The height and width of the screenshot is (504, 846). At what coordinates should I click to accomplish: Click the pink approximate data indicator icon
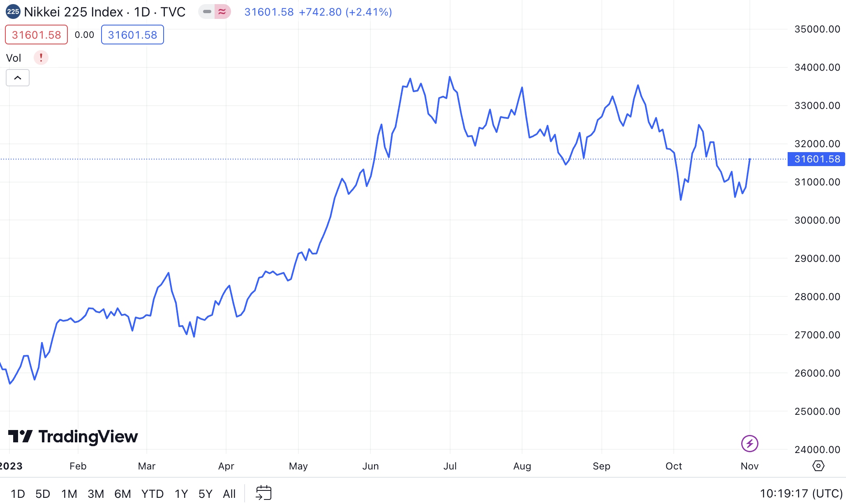tap(222, 12)
